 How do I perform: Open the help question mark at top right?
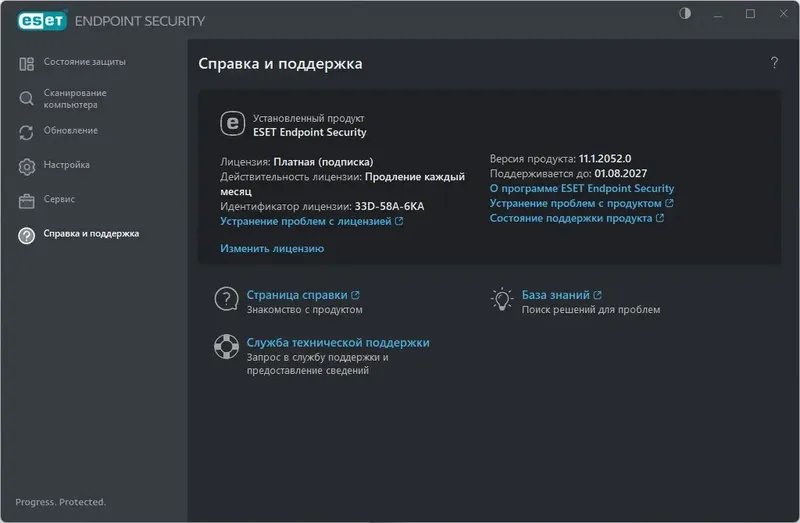coord(774,63)
